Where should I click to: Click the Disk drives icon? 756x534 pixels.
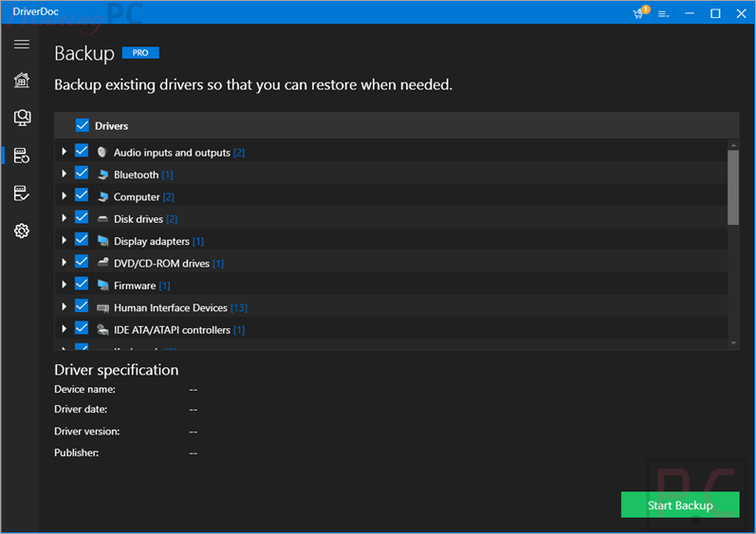pyautogui.click(x=102, y=219)
